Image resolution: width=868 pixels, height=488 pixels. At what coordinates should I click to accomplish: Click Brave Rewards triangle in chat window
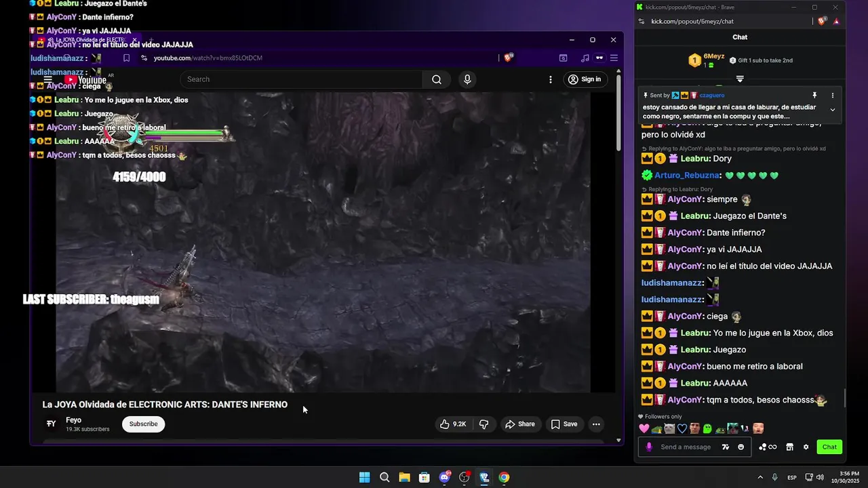click(837, 21)
